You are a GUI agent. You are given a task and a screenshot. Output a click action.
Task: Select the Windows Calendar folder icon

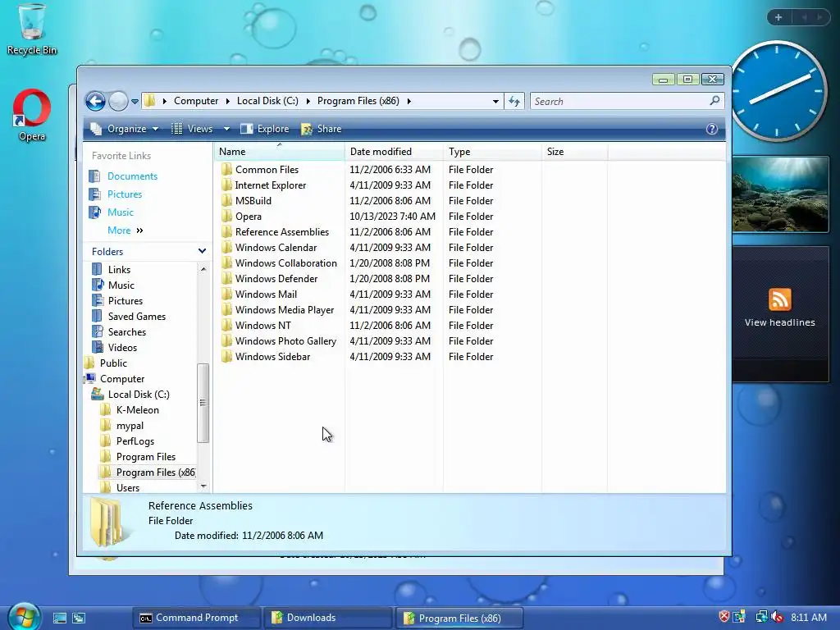tap(226, 248)
